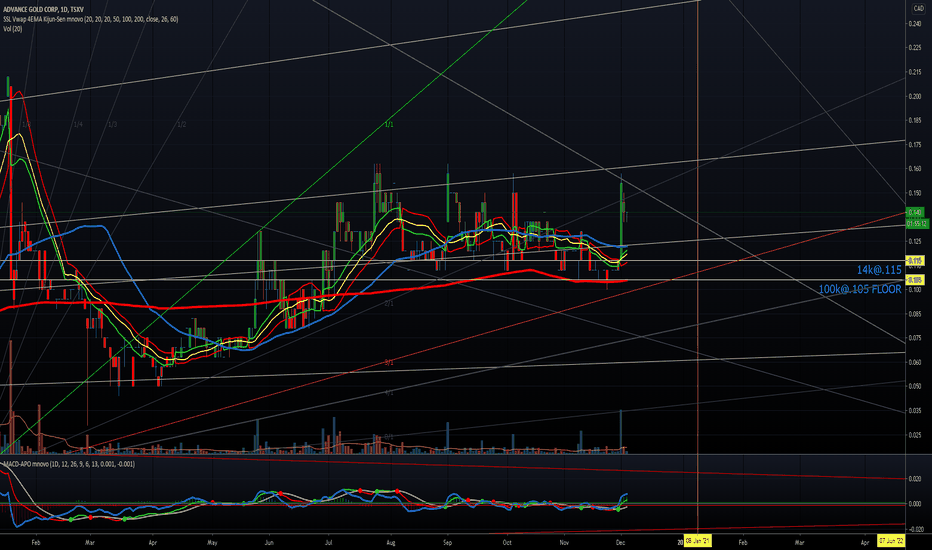
Task: Click the Oct label on the time axis
Action: click(507, 542)
